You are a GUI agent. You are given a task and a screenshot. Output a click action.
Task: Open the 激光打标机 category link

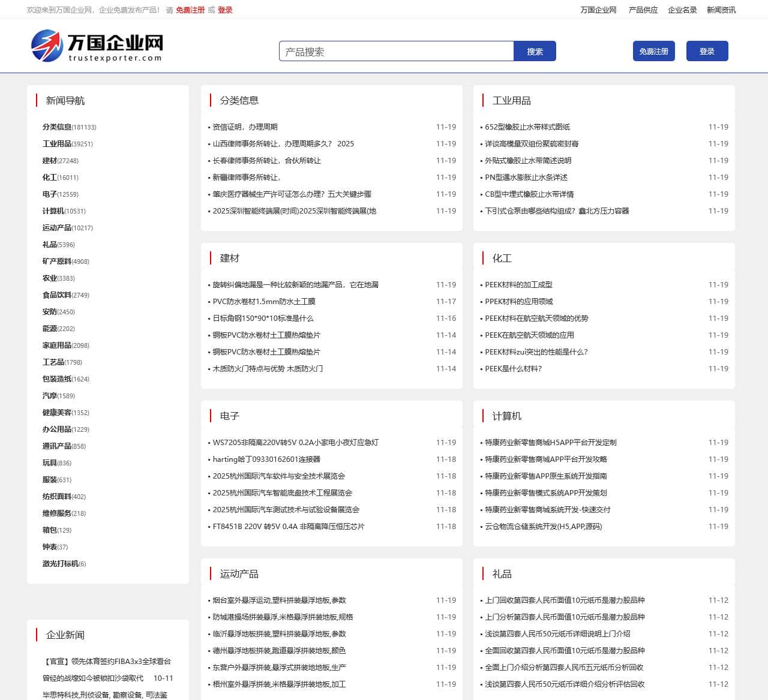(x=60, y=564)
